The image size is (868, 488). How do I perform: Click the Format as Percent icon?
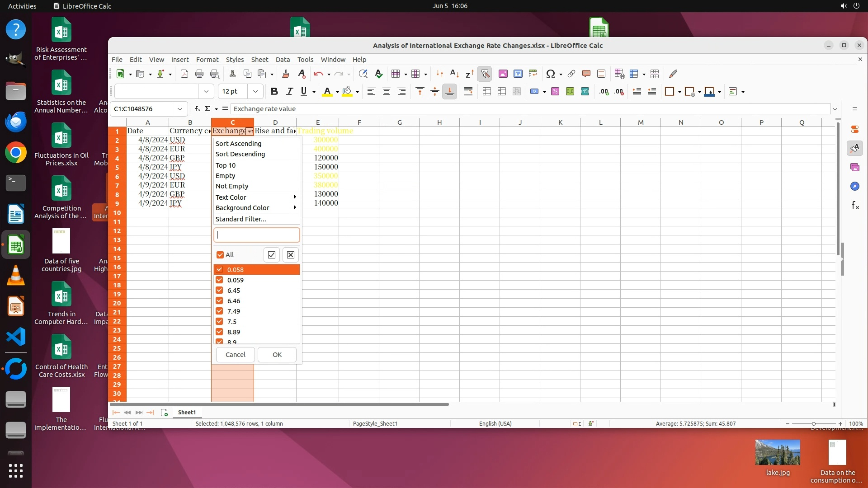[x=555, y=91]
